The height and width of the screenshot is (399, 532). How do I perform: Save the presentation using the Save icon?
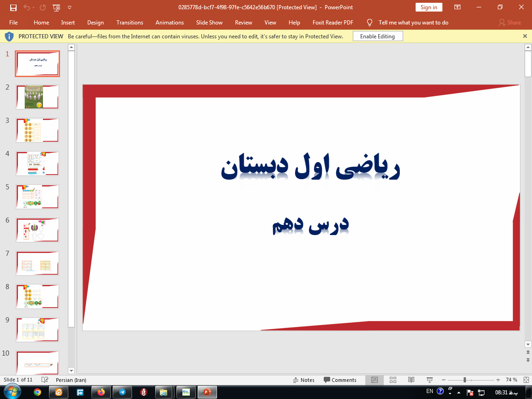(14, 8)
